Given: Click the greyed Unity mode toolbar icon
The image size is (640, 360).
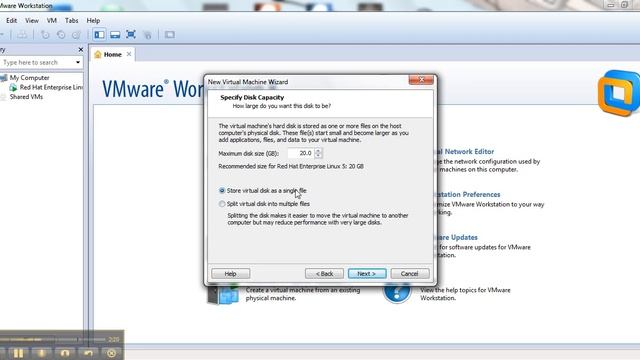Looking at the screenshot, I should pyautogui.click(x=147, y=35).
